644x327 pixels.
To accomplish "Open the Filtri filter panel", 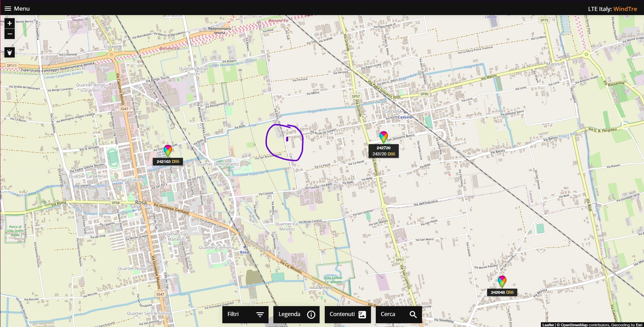I will [245, 314].
